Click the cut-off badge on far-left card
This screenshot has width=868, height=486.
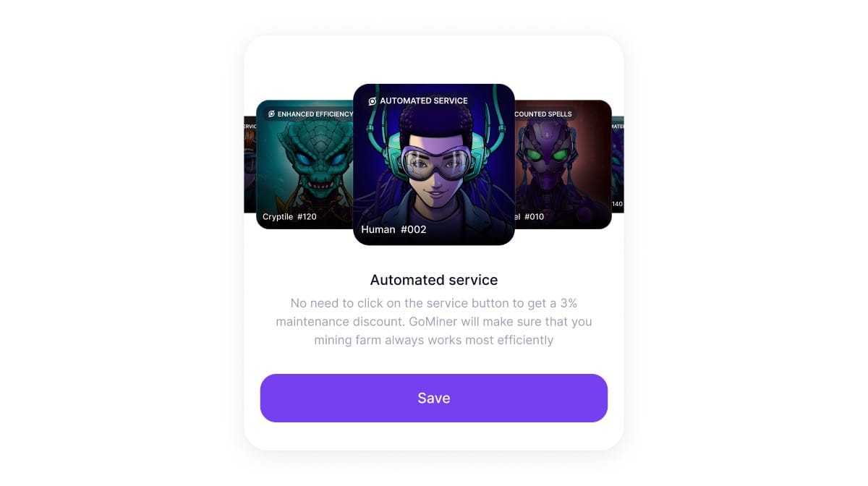coord(250,125)
